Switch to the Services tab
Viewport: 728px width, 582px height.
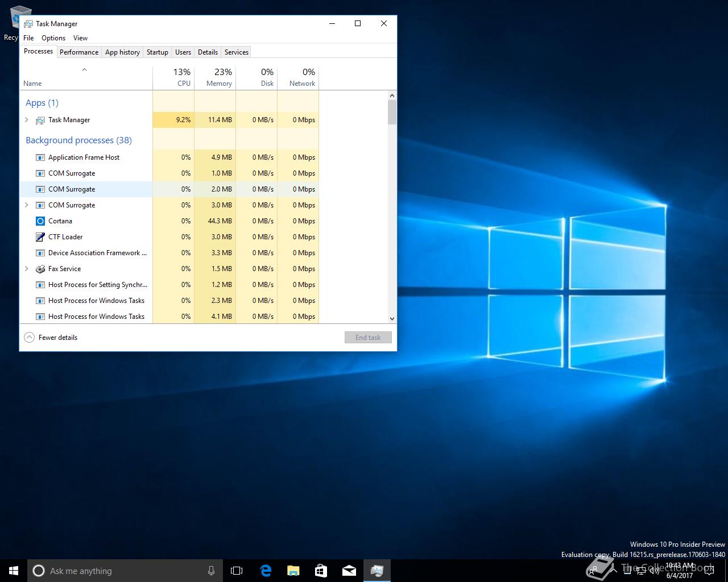[x=237, y=52]
